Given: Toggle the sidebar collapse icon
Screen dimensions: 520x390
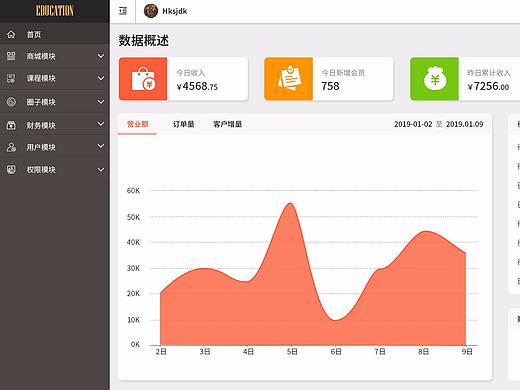Looking at the screenshot, I should [123, 11].
